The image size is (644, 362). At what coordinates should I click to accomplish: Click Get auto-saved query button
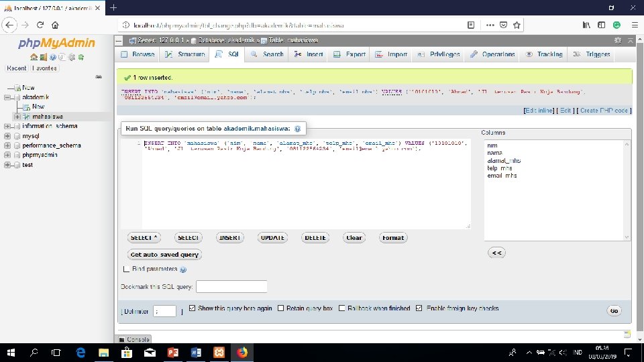[x=164, y=255]
